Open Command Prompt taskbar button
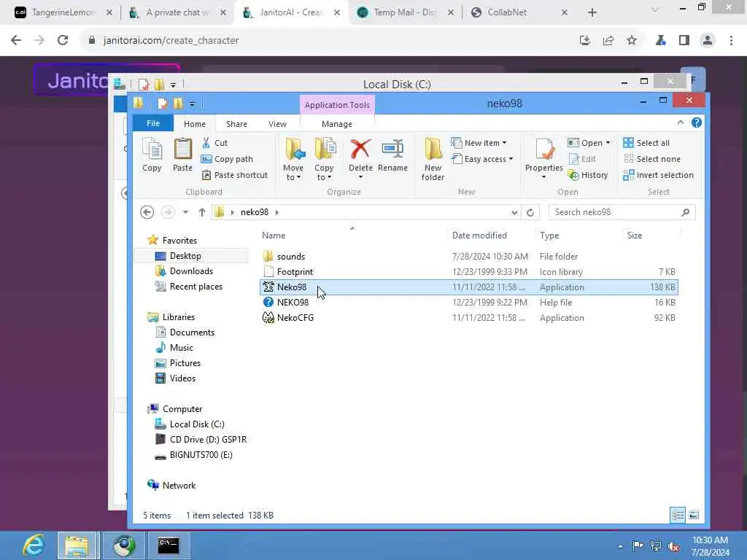Screen dimensions: 747x560 pos(169,545)
